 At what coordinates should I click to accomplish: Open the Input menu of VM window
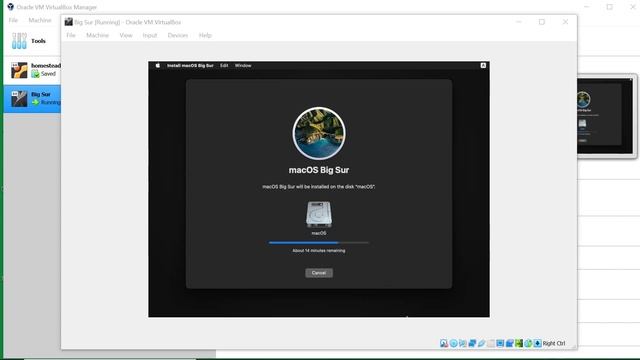pyautogui.click(x=150, y=35)
